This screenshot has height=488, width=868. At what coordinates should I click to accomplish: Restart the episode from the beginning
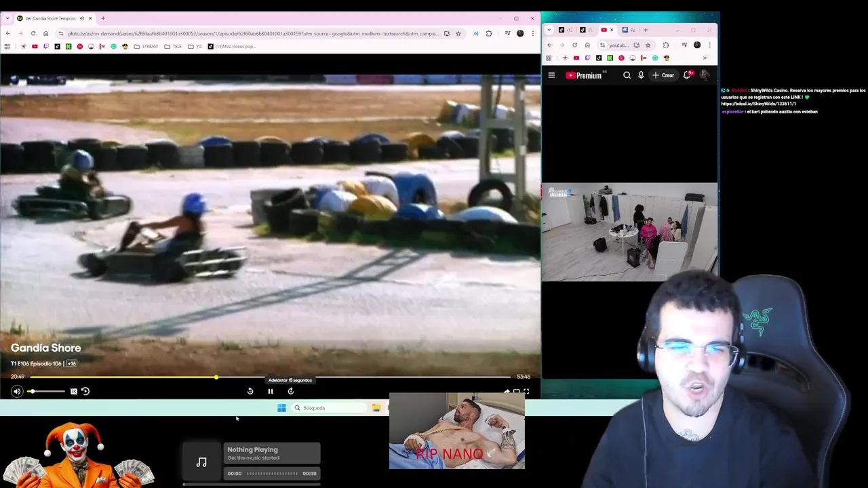[x=85, y=391]
